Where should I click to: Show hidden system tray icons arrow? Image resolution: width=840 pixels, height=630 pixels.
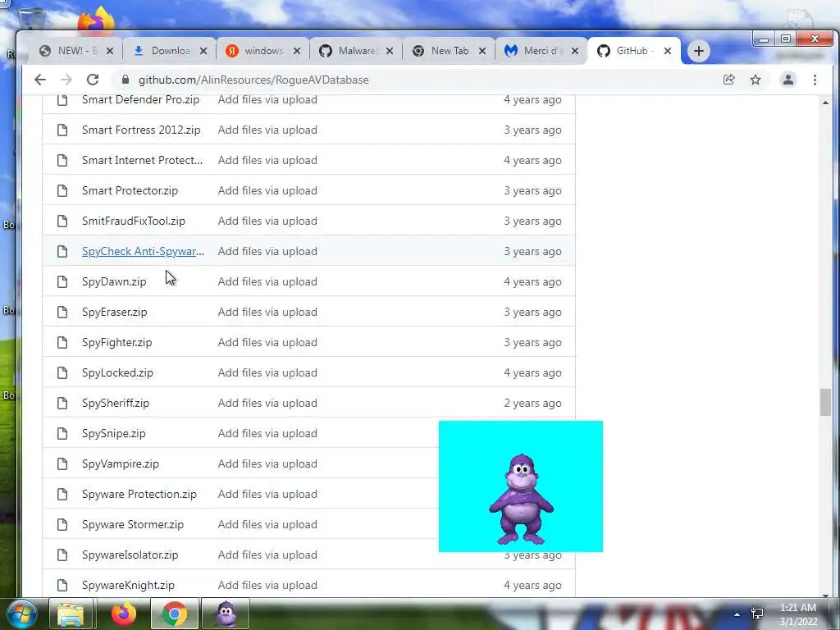737,614
